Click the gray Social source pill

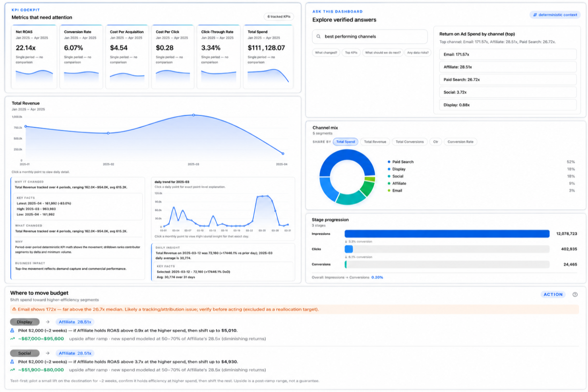point(25,353)
